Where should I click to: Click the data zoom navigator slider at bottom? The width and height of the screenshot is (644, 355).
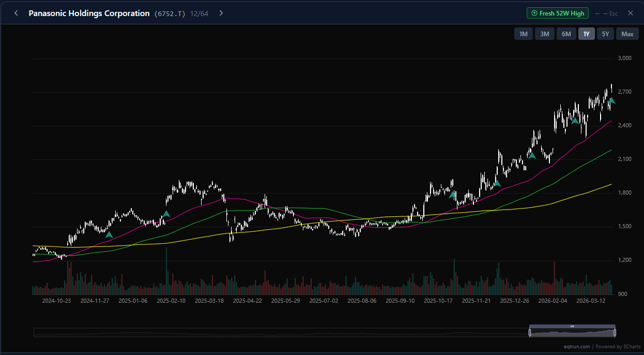[572, 330]
